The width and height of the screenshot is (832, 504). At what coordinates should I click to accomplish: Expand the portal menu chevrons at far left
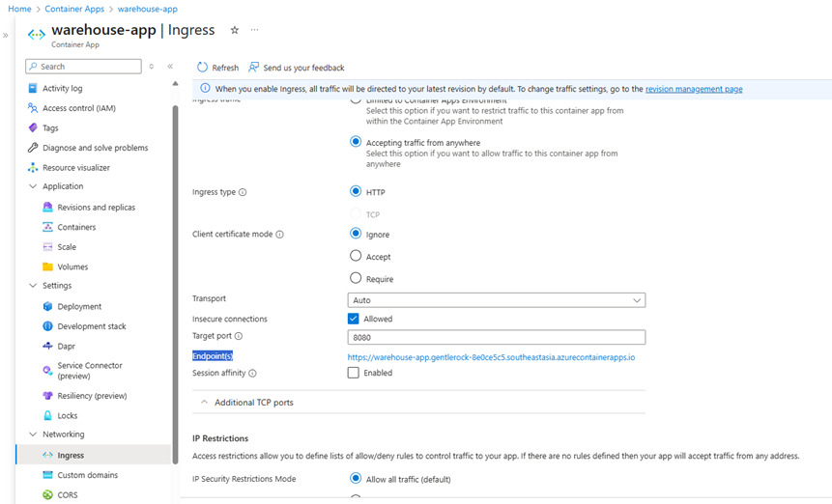pos(5,35)
